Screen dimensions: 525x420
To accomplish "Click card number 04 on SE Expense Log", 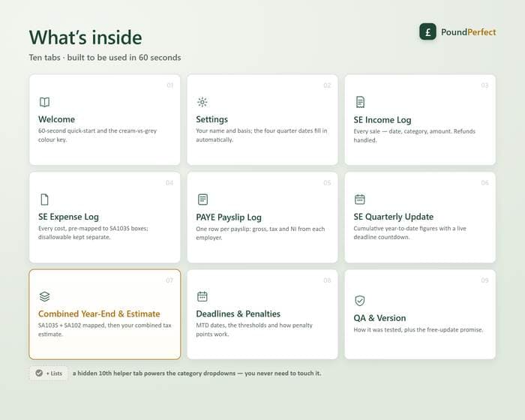I will coord(169,183).
